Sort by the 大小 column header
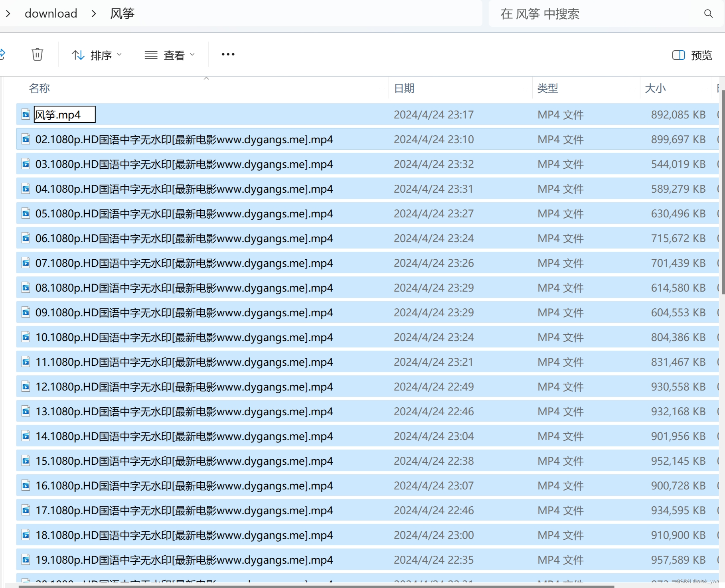The height and width of the screenshot is (588, 725). point(655,88)
